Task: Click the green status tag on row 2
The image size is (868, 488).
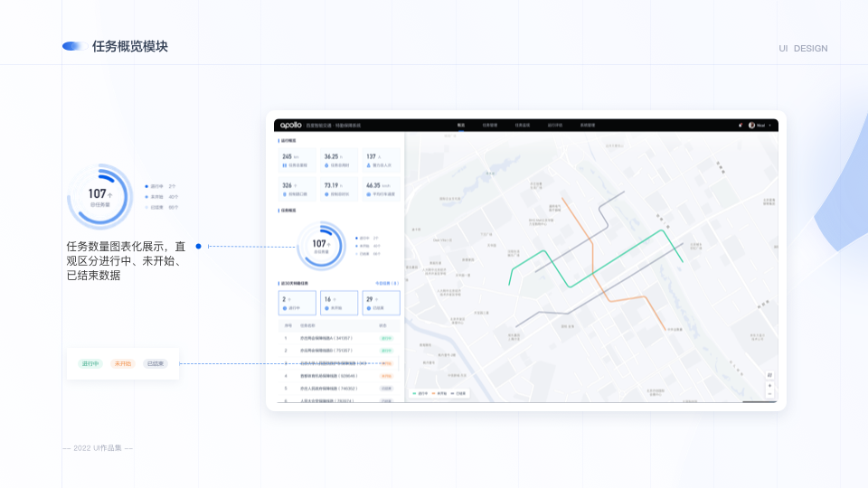Action: 386,351
